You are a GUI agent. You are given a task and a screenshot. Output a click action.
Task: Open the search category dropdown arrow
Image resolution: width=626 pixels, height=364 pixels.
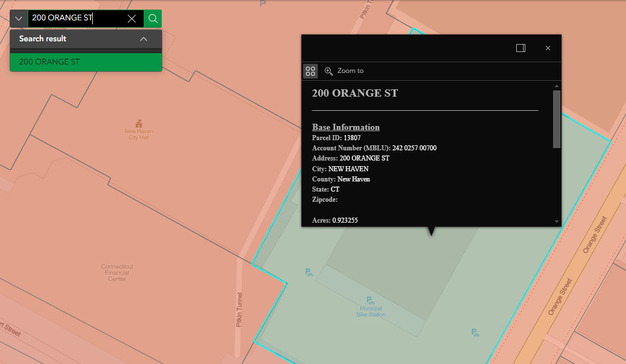(x=19, y=18)
